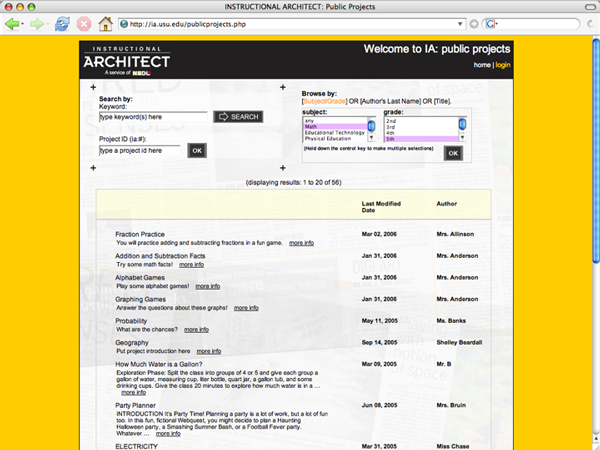The height and width of the screenshot is (450, 600).
Task: Open the Graphing Games project
Action: [x=140, y=300]
